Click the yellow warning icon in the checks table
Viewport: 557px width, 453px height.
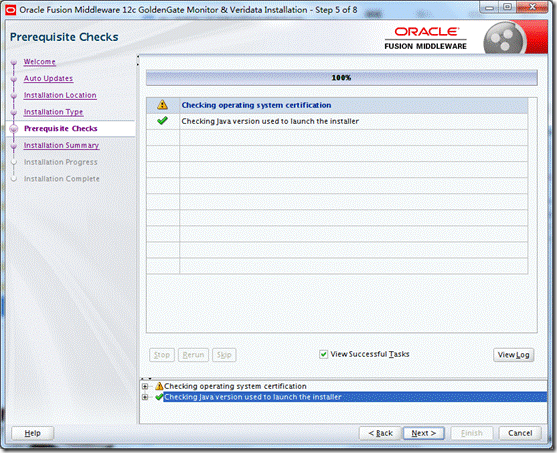tap(162, 104)
